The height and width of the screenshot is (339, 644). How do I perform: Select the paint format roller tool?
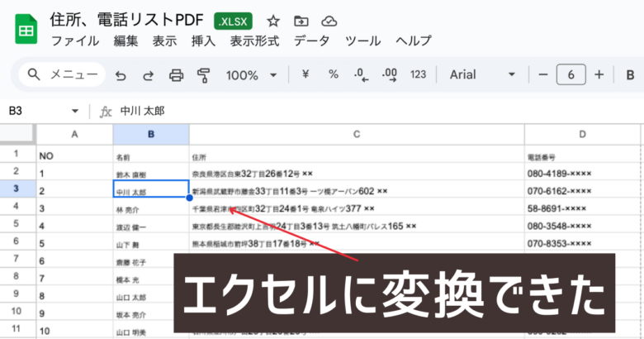click(204, 75)
